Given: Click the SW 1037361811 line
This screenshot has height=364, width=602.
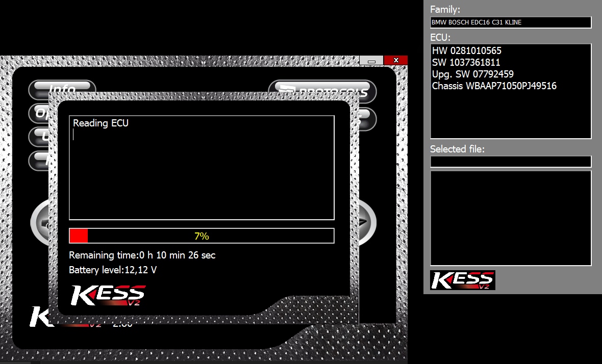Looking at the screenshot, I should (466, 63).
